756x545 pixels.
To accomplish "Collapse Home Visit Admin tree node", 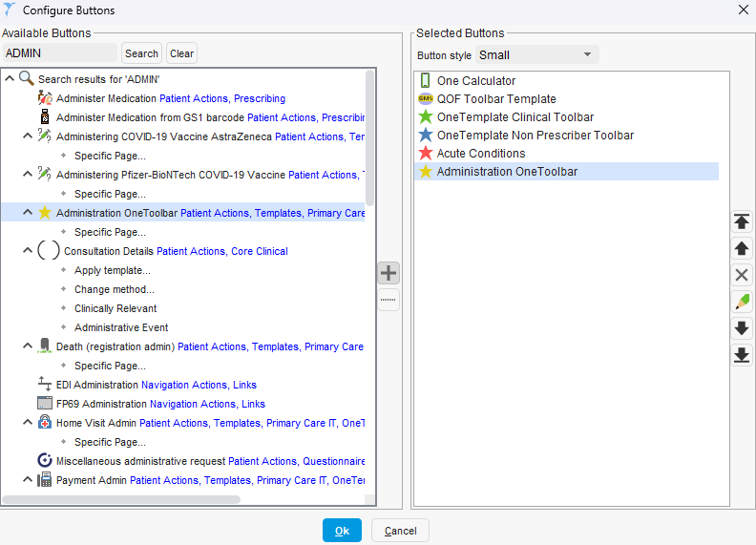I will (x=28, y=422).
